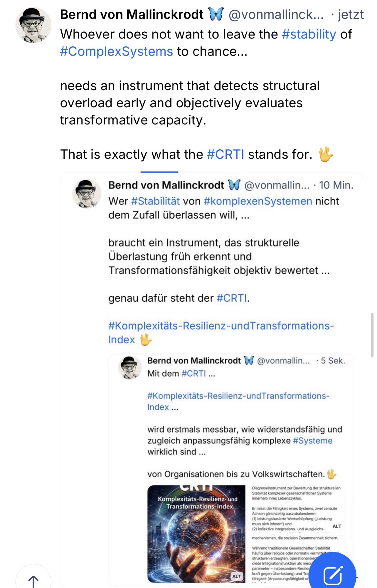Open the top post's "jetzt" timestamp

pyautogui.click(x=351, y=15)
